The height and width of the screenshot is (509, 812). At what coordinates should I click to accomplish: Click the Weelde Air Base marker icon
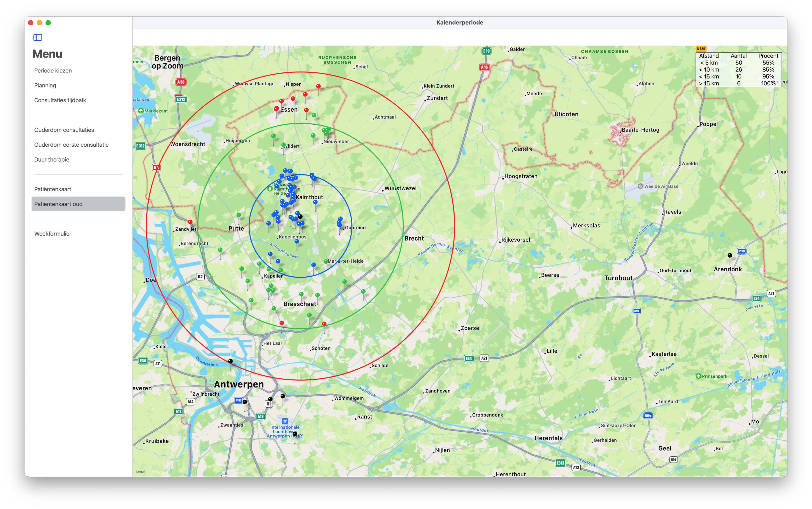[640, 186]
